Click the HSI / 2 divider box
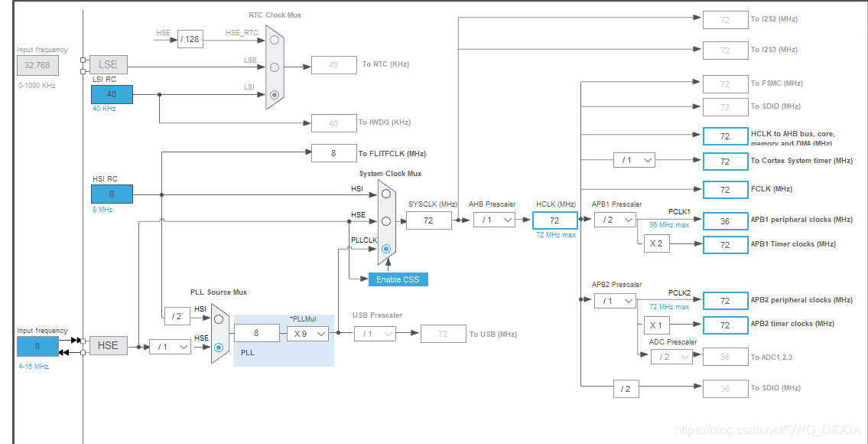This screenshot has height=444, width=868. [177, 316]
